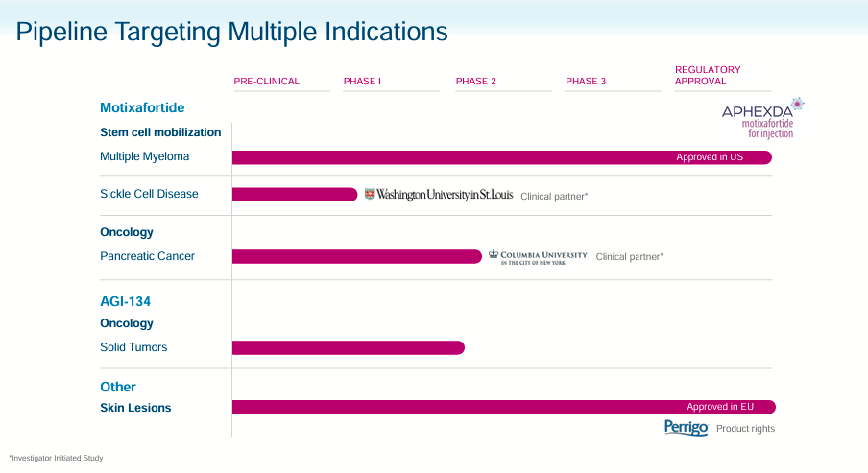Click the Columbia University logo

(538, 256)
